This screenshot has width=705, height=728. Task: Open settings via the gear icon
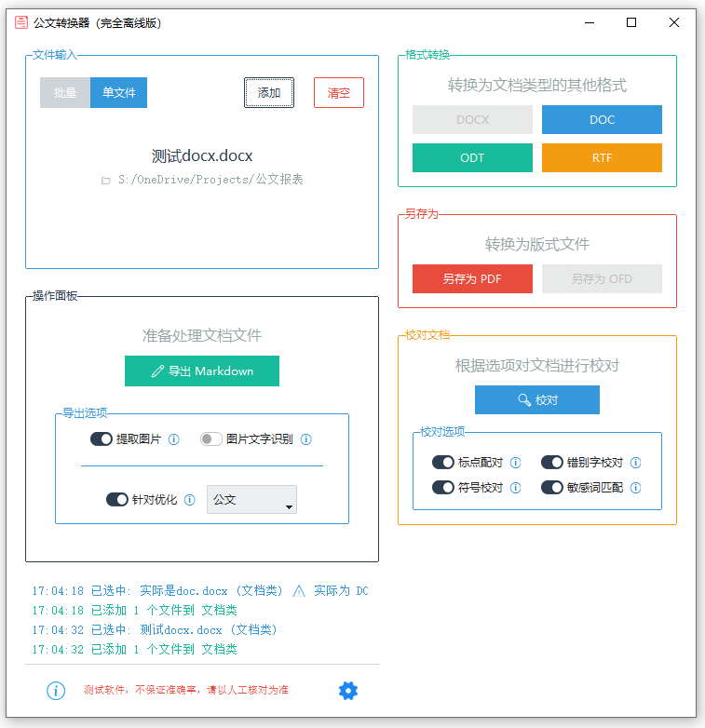(x=348, y=690)
